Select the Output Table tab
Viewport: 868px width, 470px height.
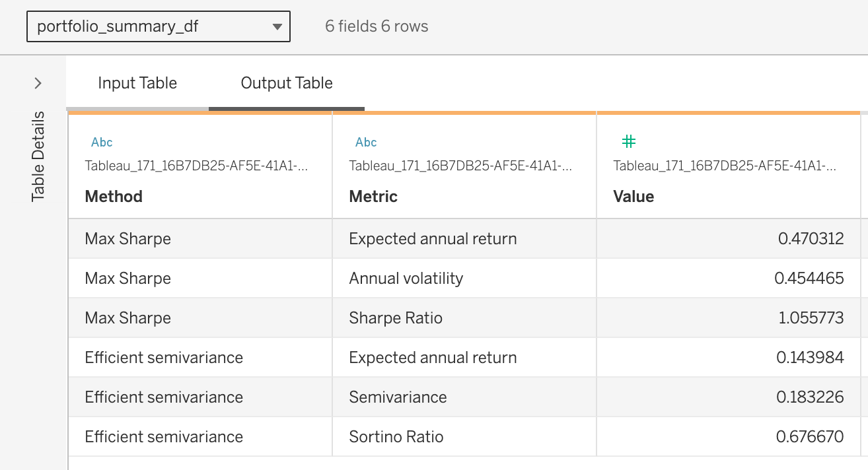[287, 83]
